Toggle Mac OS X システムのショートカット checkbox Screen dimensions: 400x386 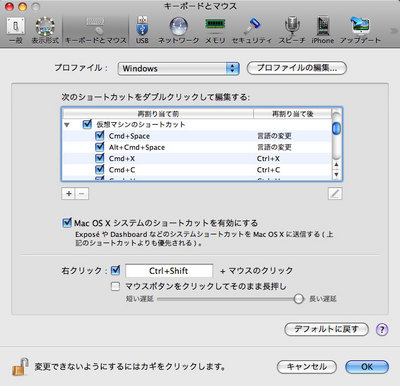(67, 222)
